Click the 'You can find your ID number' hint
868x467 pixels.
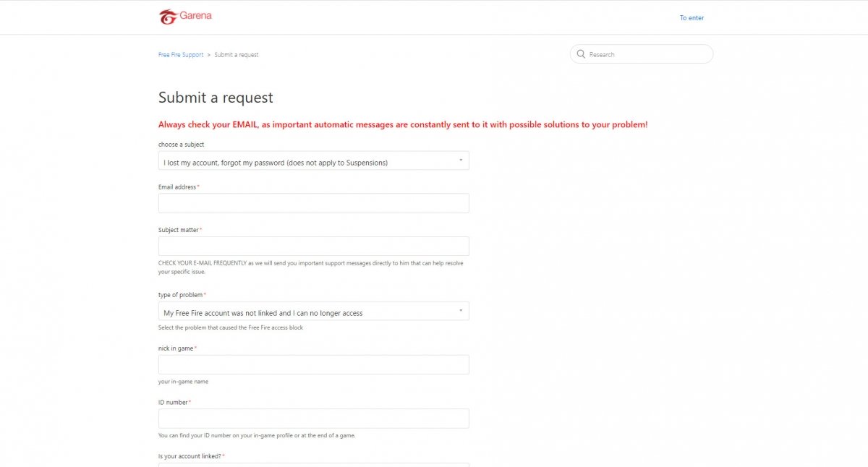coord(257,435)
